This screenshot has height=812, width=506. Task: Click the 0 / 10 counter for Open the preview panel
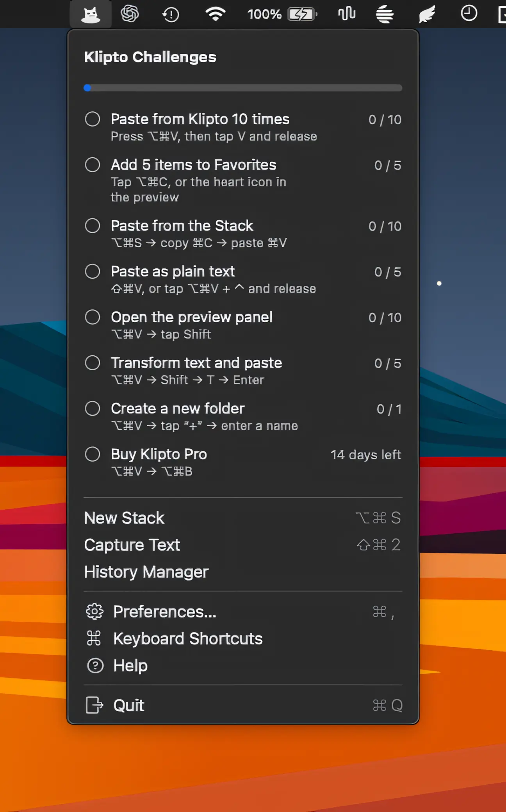coord(385,318)
